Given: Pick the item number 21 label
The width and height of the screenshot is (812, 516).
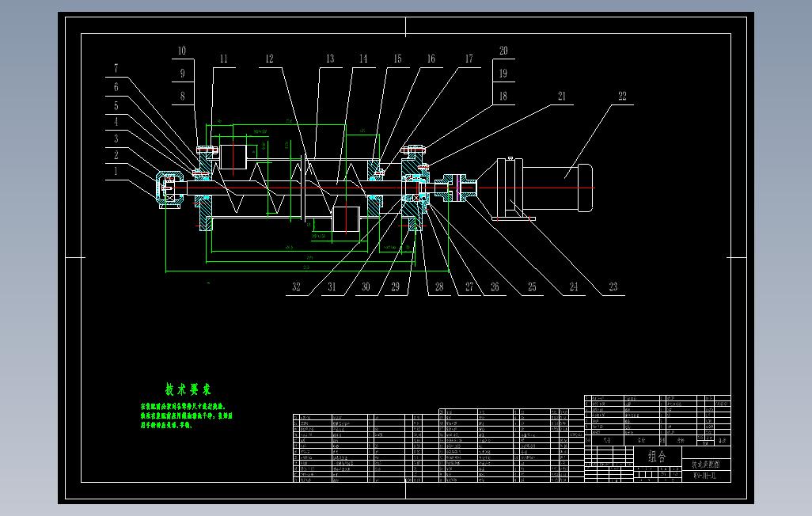Looking at the screenshot, I should [562, 96].
